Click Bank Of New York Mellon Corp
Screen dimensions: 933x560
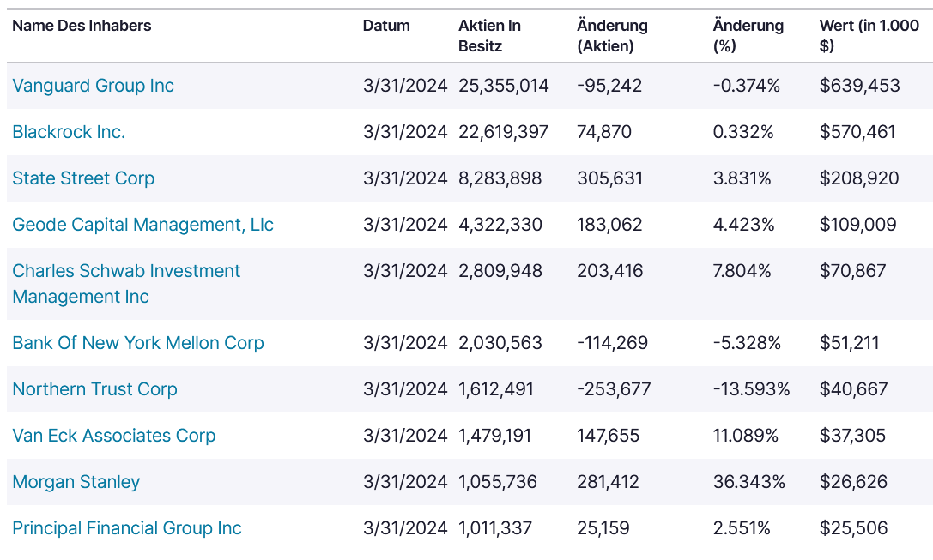137,343
